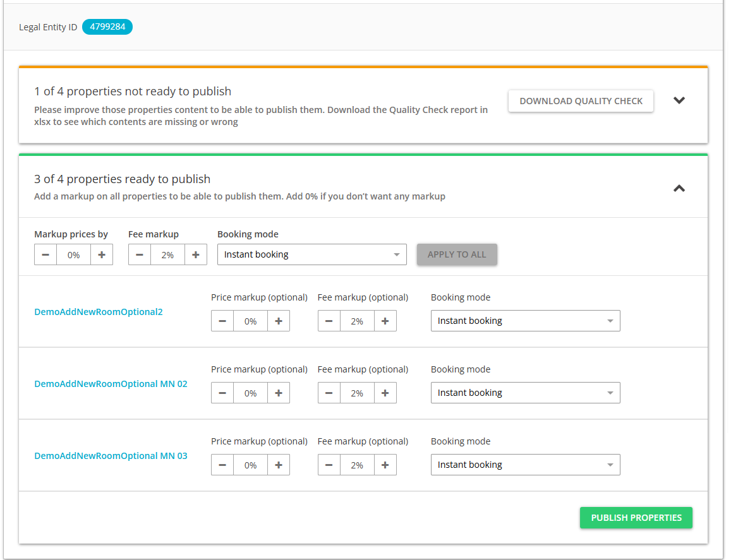
Task: Decrease fee markup for DemoAddNewRoomOptional2
Action: click(329, 321)
